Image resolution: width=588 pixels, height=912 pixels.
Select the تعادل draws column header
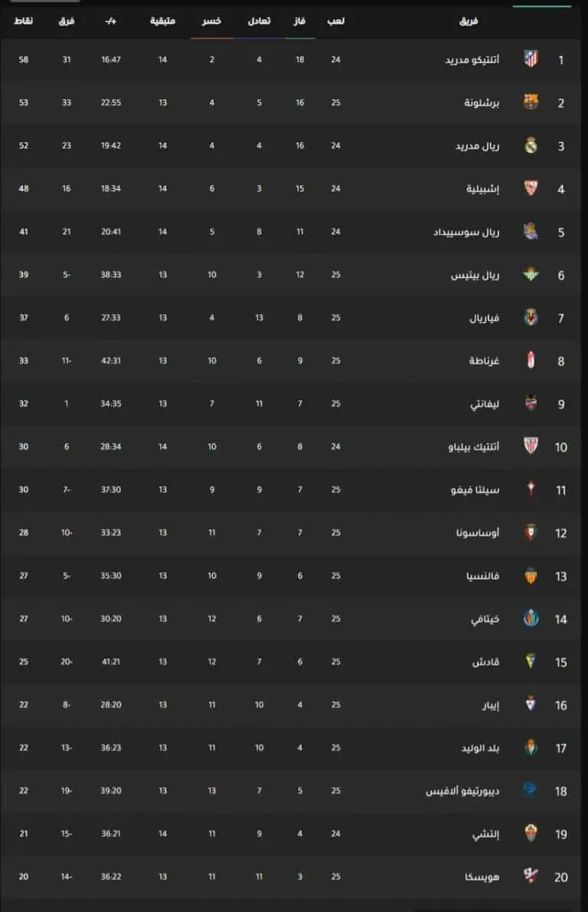click(259, 21)
